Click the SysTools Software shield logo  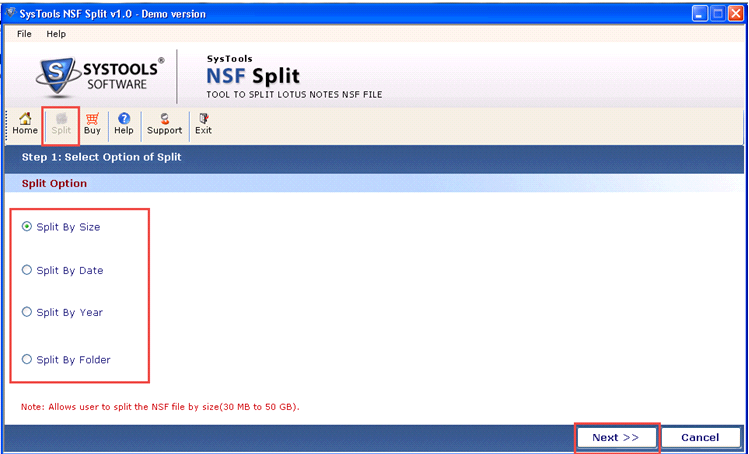tap(57, 76)
